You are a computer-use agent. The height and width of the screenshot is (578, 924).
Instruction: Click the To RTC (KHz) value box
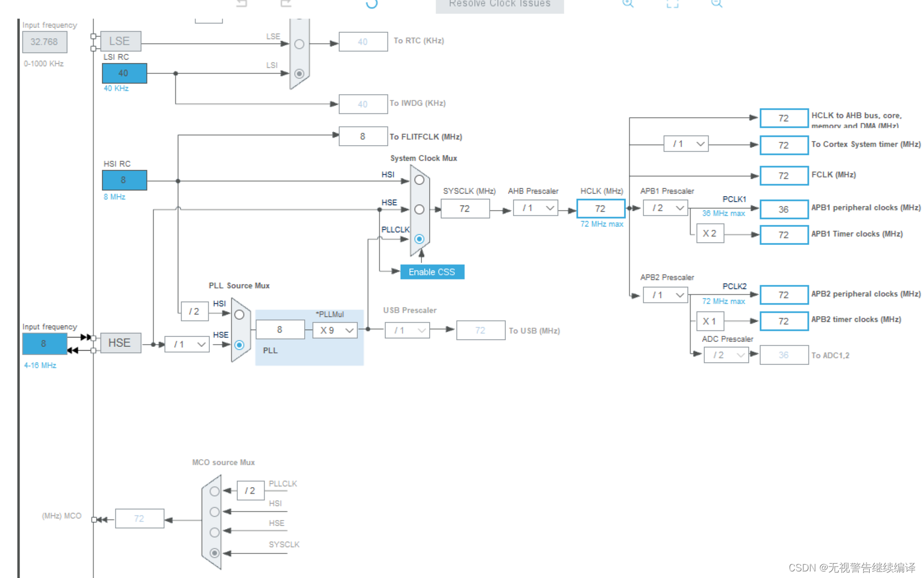(363, 42)
